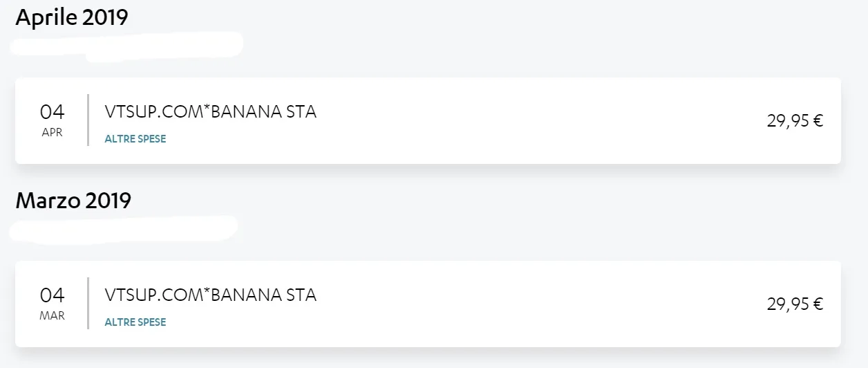Click the redacted summary under Aprile 2019

[128, 45]
